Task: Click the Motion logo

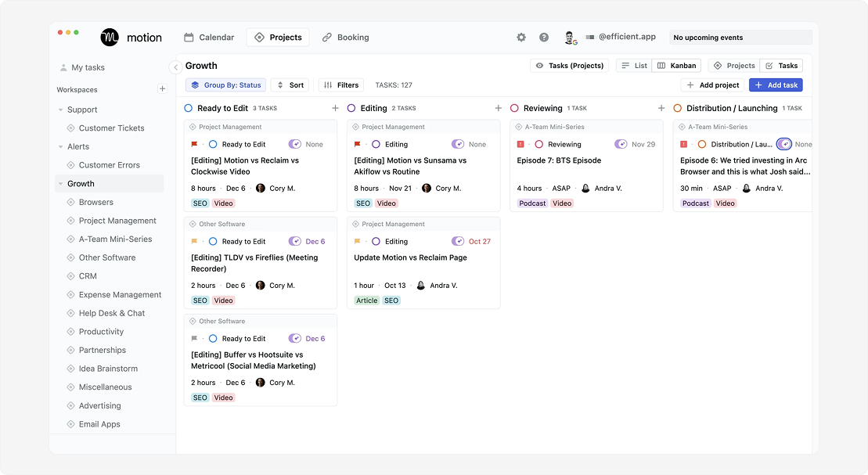Action: coord(110,37)
